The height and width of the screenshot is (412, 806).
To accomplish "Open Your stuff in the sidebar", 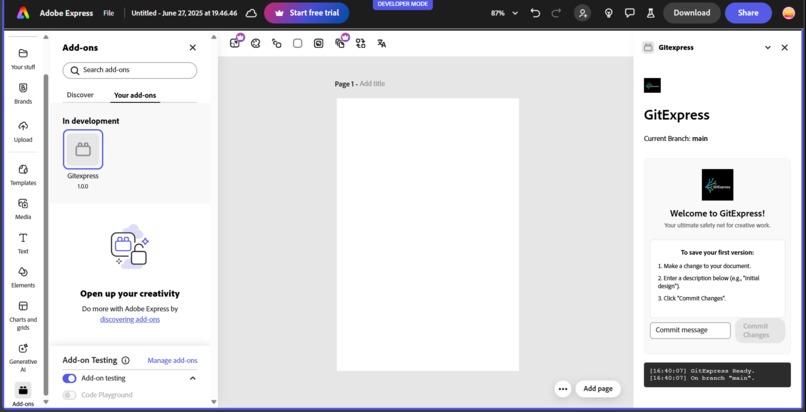I will pyautogui.click(x=23, y=59).
